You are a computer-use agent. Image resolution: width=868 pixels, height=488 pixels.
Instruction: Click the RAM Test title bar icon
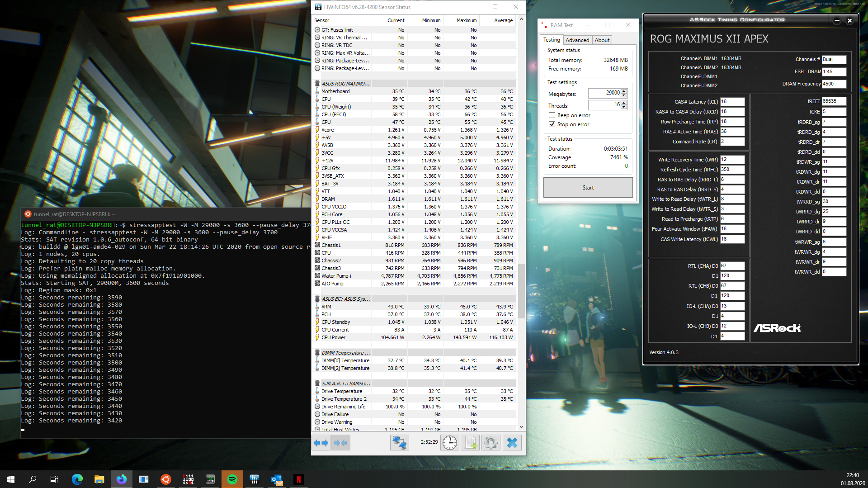544,25
